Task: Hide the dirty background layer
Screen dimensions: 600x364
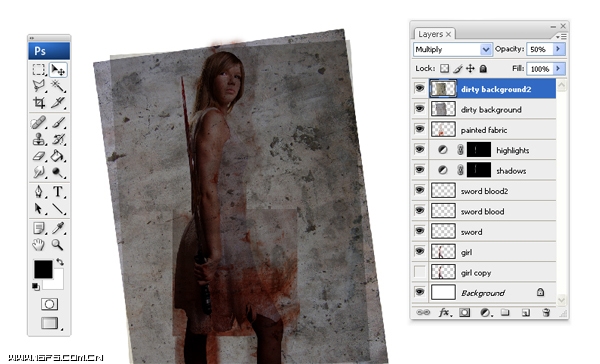Action: (x=420, y=109)
